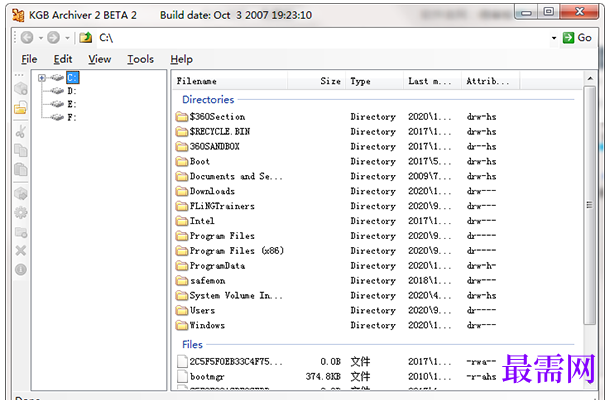614x400 pixels.
Task: Click the file icon of 2C5F5F0EB33C4F75
Action: point(182,362)
